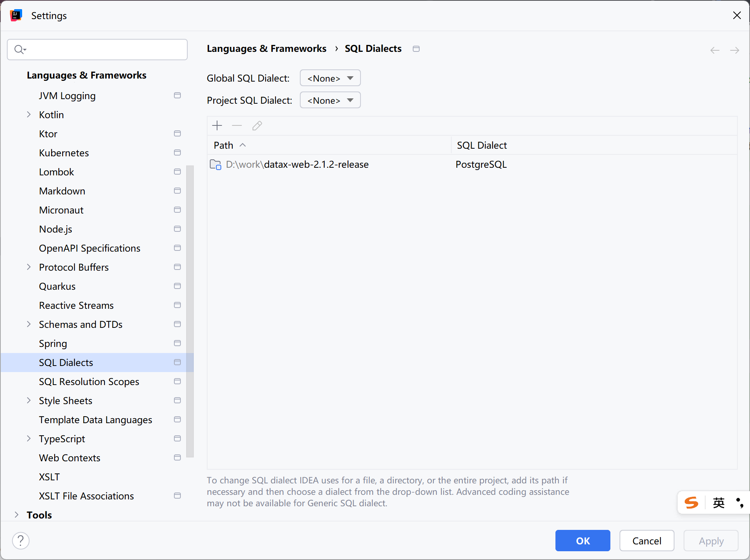Click the back navigation arrow
Screen dimensions: 750x560
(715, 50)
